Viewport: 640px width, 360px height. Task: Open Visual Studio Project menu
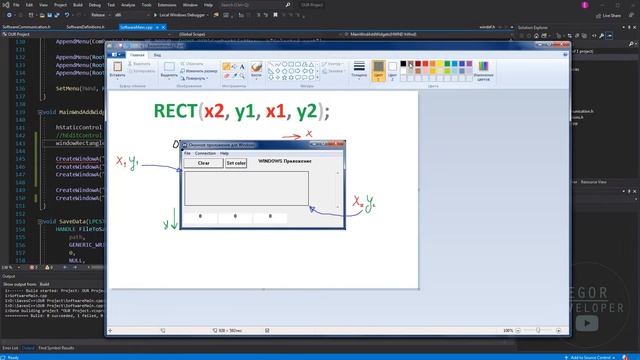tap(60, 5)
